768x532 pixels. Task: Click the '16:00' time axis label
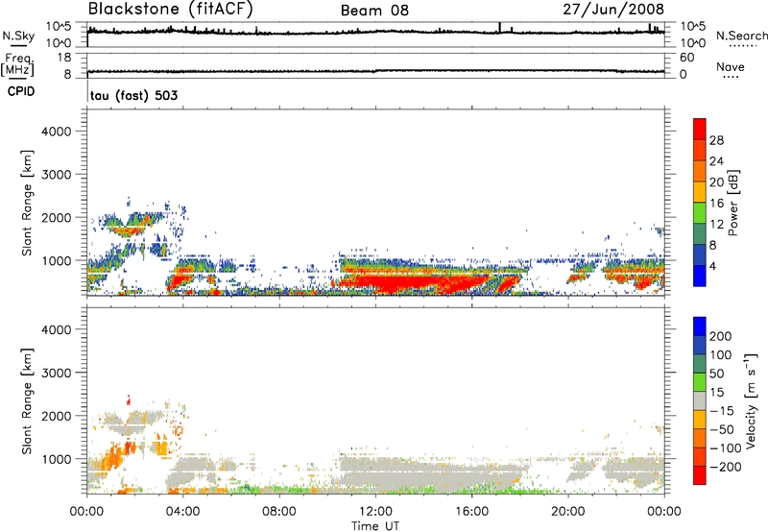coord(471,512)
